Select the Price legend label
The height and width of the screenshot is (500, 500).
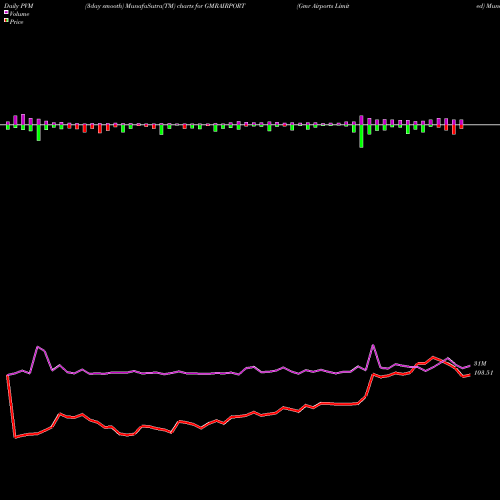click(x=16, y=22)
